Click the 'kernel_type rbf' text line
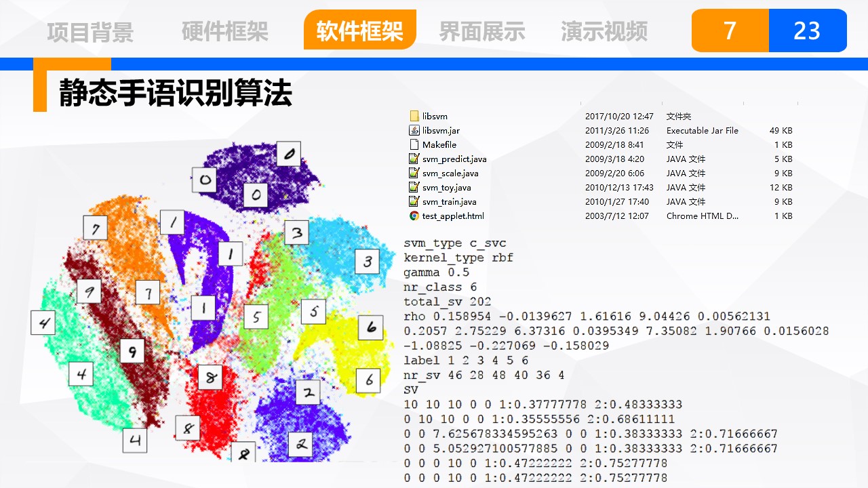The width and height of the screenshot is (868, 488). pos(458,258)
